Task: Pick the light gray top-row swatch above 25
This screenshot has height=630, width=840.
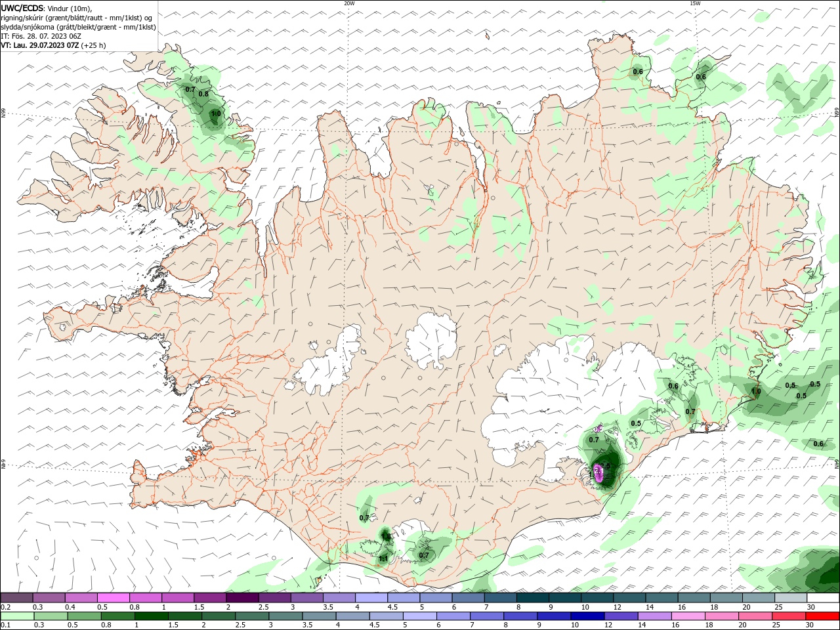Action: pyautogui.click(x=791, y=598)
